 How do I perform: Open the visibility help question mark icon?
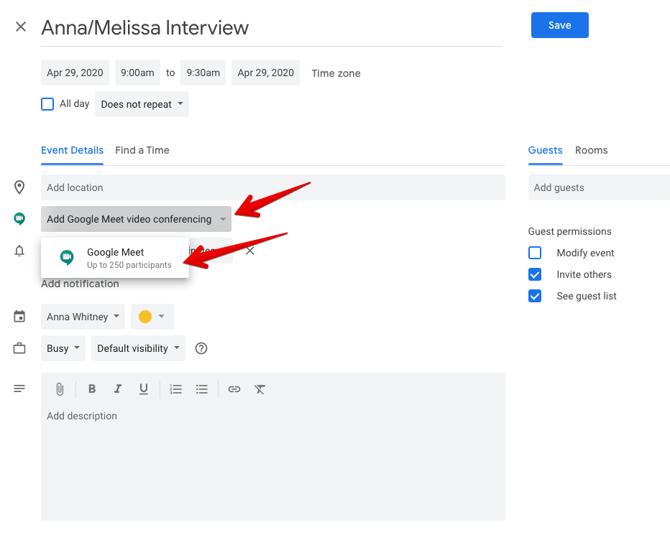click(x=202, y=348)
